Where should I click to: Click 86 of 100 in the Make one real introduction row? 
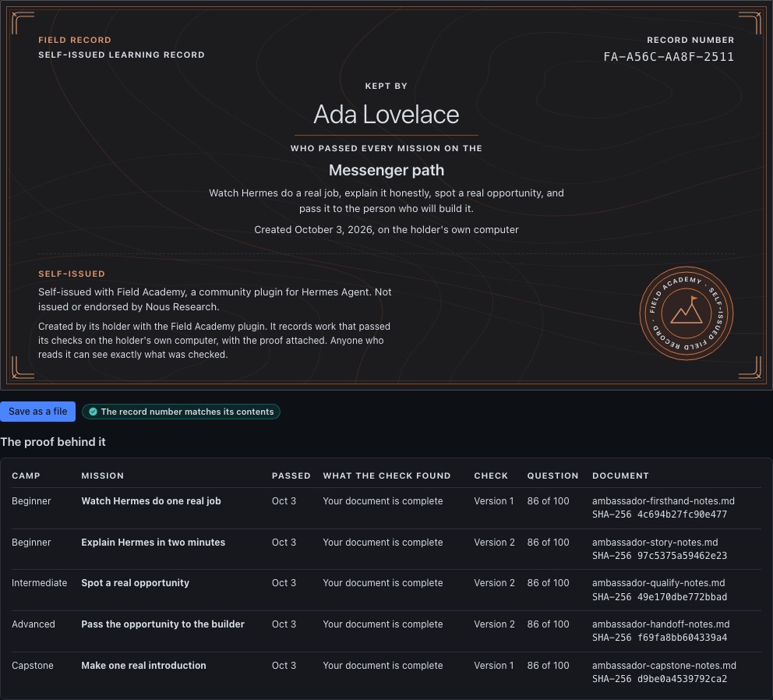[549, 666]
